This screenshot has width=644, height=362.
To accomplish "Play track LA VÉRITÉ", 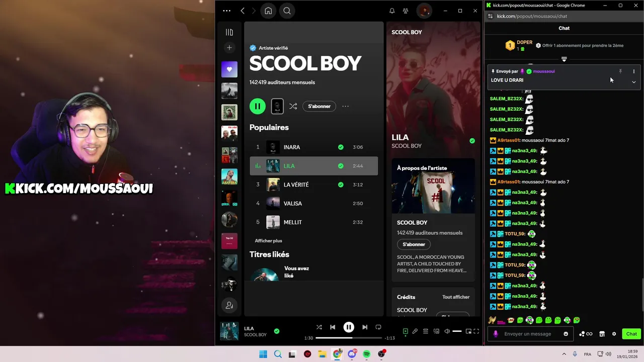I will (313, 185).
